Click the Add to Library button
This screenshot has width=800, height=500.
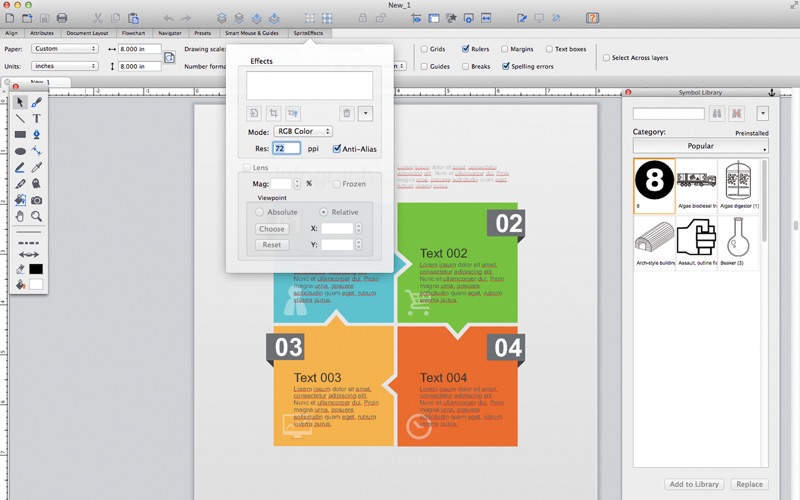click(694, 484)
